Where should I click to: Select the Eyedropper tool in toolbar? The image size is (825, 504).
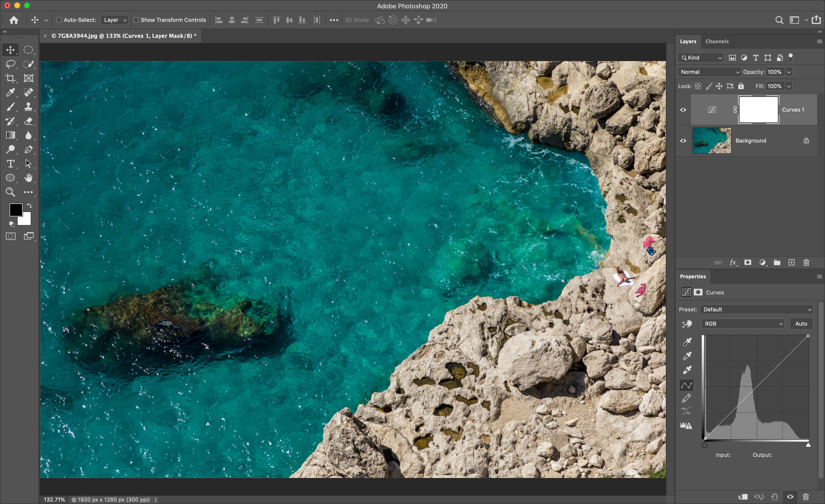click(x=10, y=92)
